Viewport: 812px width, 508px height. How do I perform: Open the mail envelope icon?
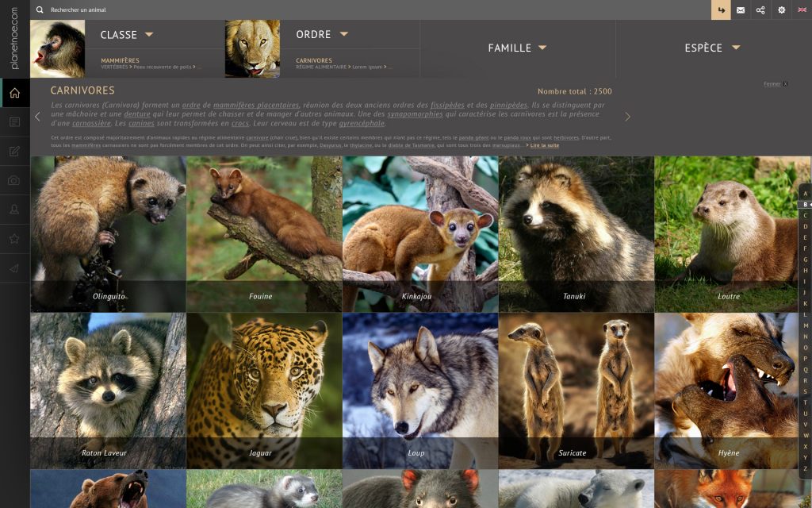741,10
